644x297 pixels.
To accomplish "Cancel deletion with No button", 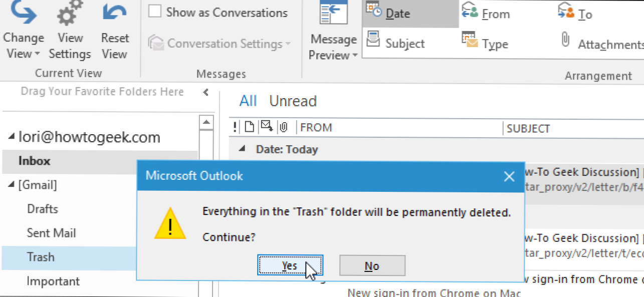I will pyautogui.click(x=372, y=266).
